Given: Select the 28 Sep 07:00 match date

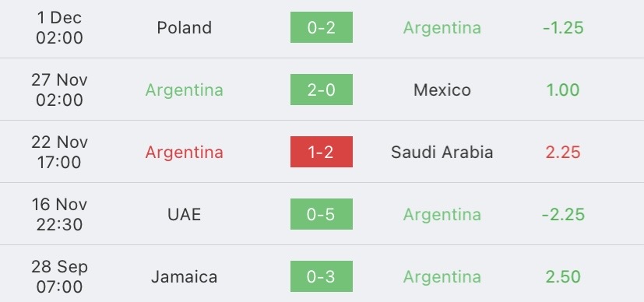Looking at the screenshot, I should pos(59,276).
